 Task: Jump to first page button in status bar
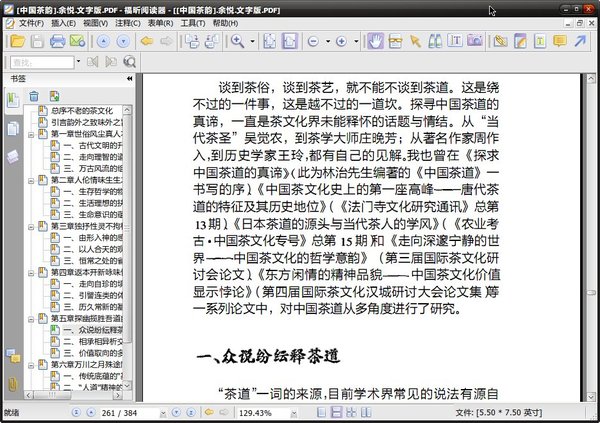(x=76, y=412)
